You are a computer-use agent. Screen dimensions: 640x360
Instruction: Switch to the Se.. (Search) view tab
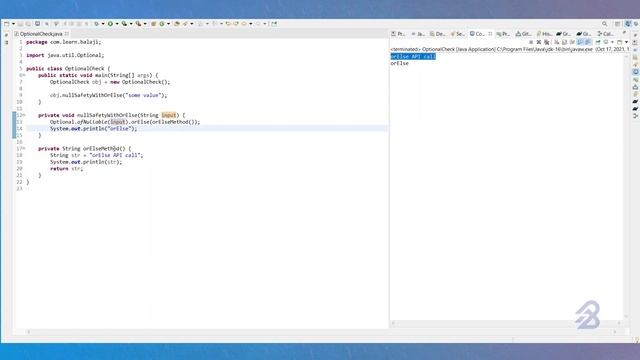457,34
